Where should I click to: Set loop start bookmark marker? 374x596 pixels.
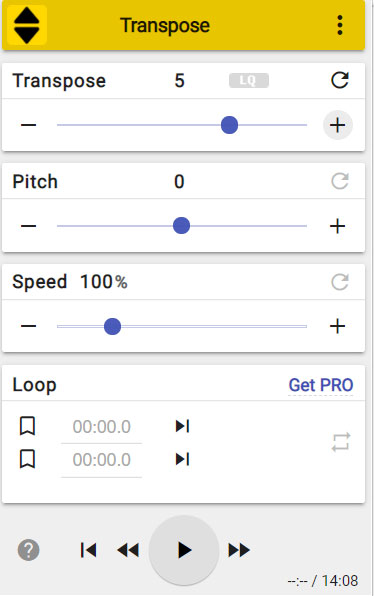tap(27, 426)
